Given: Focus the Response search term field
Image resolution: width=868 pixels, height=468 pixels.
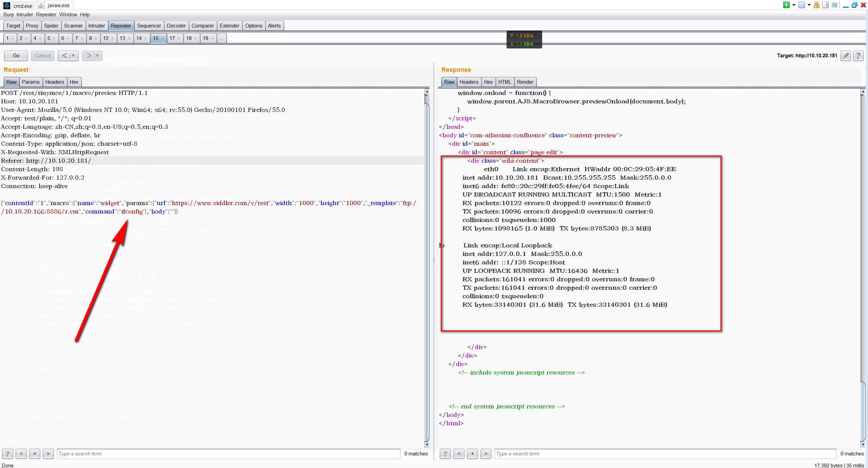Looking at the screenshot, I should point(665,454).
